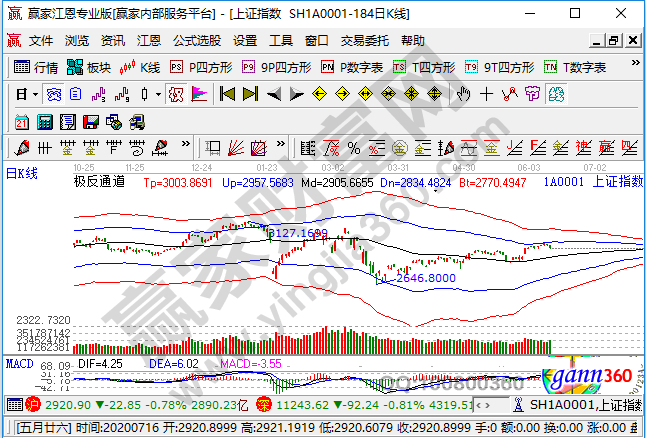646x438 pixels.
Task: Open the 公式选股 menu
Action: (x=196, y=41)
